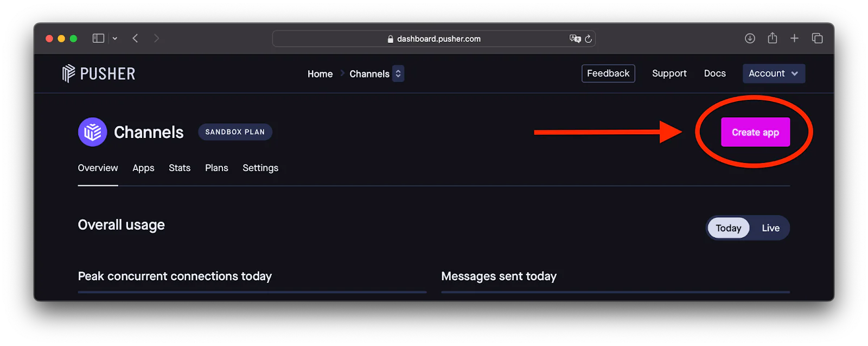
Task: Maximize the window with green button
Action: tap(73, 39)
